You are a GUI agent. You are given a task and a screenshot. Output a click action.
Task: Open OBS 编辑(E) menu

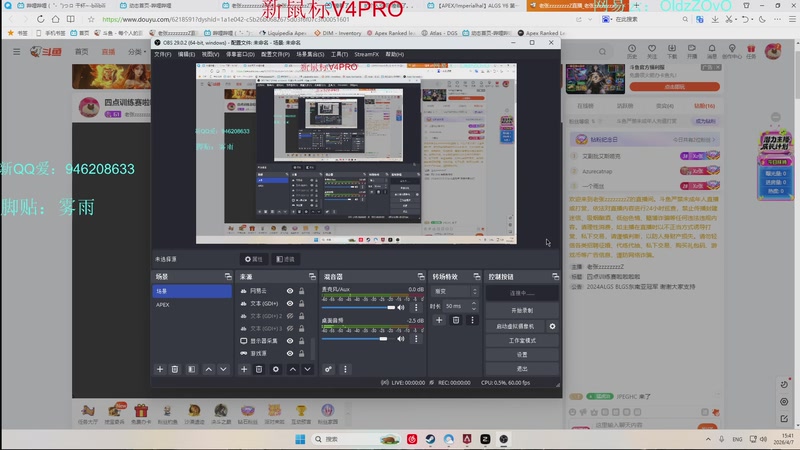coord(186,54)
